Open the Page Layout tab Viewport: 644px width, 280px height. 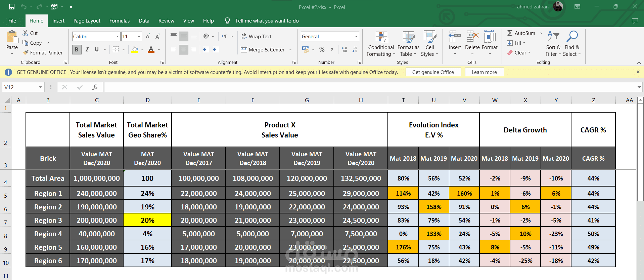tap(87, 21)
